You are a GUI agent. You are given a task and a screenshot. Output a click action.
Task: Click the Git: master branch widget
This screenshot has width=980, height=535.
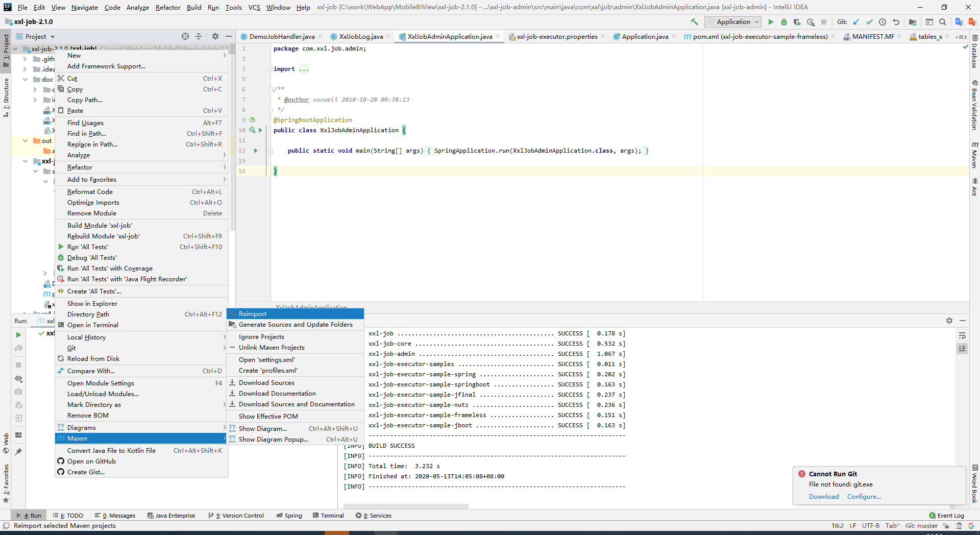(922, 526)
